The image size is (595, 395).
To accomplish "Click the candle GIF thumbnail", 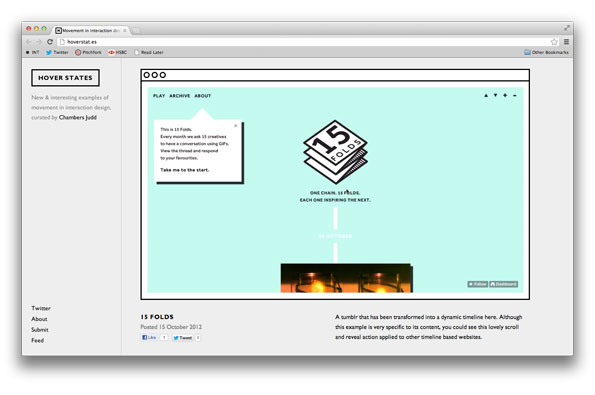I will (x=347, y=278).
